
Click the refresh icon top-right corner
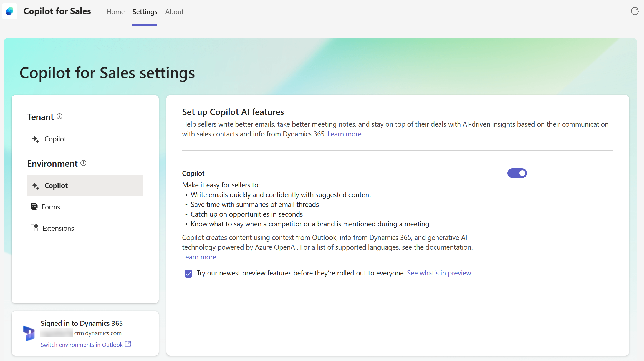pyautogui.click(x=635, y=11)
